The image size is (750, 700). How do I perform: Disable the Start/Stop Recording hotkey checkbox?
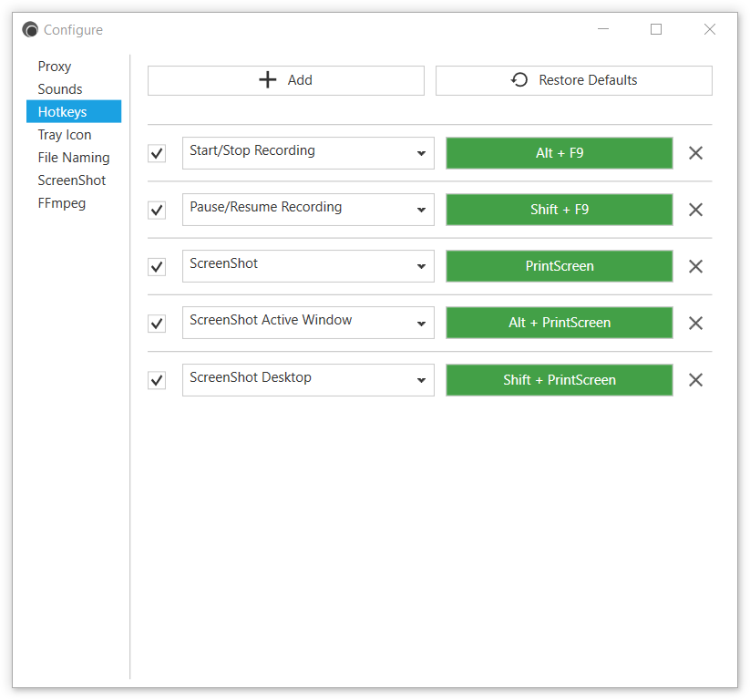(x=157, y=154)
